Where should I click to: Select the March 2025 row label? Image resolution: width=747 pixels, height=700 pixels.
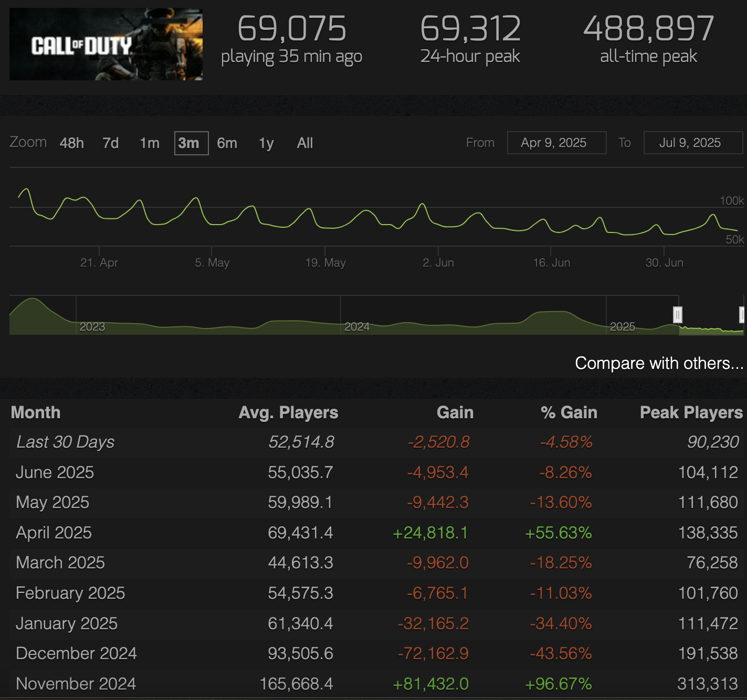[x=60, y=563]
